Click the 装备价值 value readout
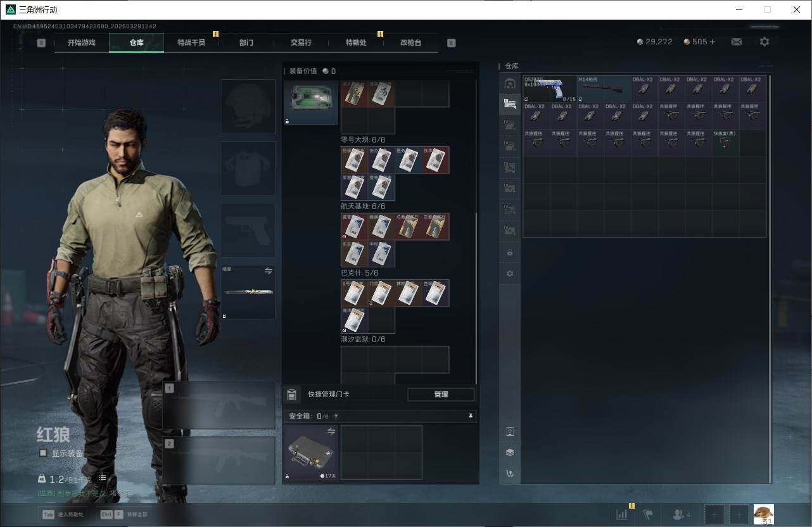The height and width of the screenshot is (527, 812). 313,71
